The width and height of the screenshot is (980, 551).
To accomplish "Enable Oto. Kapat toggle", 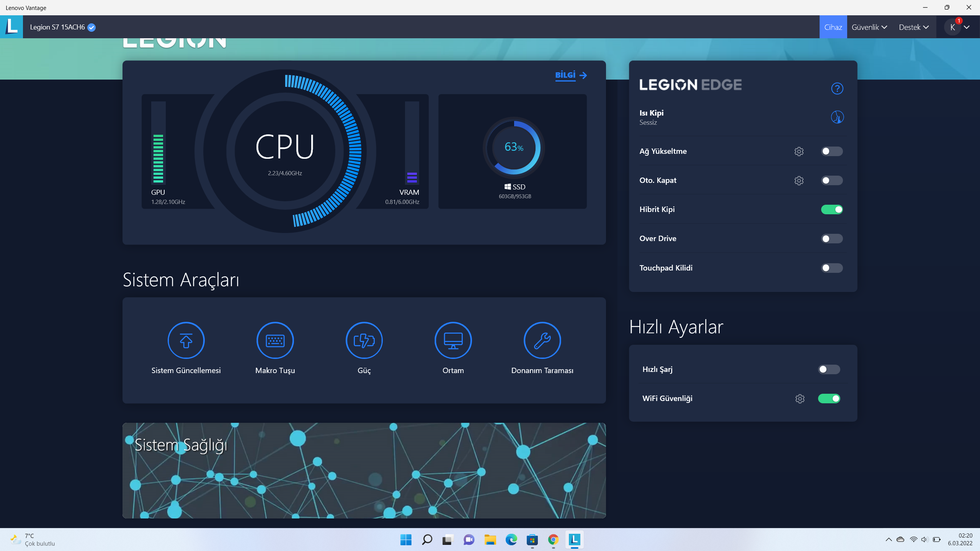I will click(x=832, y=181).
